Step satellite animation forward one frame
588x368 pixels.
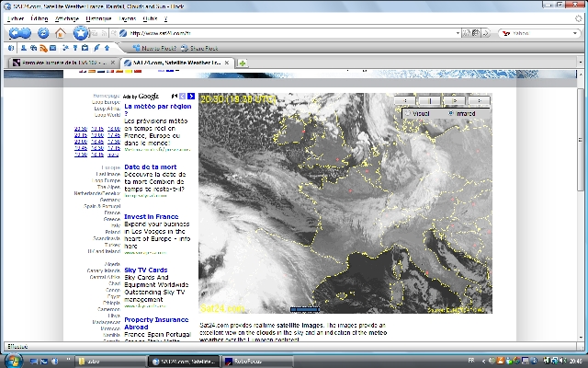pos(454,100)
